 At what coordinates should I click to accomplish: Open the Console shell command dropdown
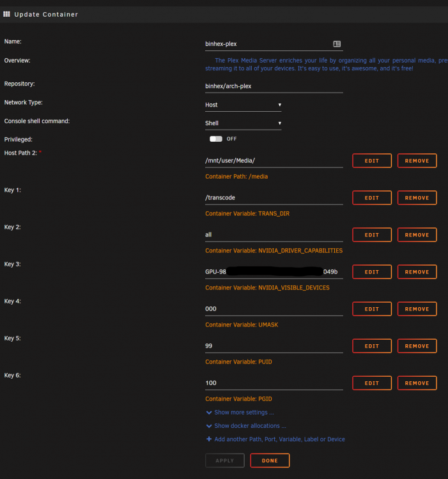tap(243, 123)
